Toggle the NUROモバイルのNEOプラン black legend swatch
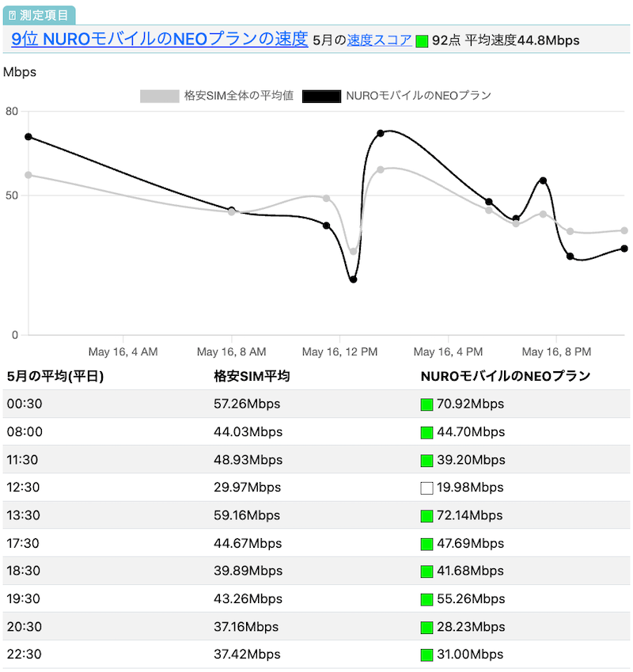The height and width of the screenshot is (672, 633). pyautogui.click(x=321, y=96)
